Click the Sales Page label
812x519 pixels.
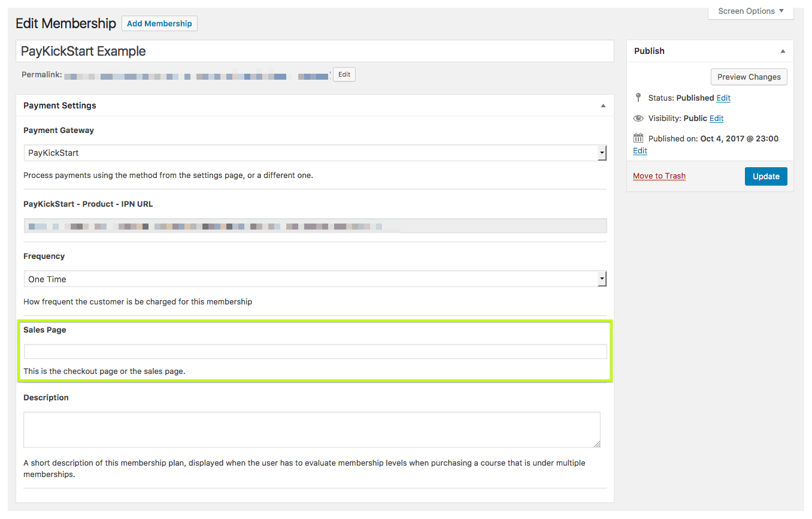[45, 330]
